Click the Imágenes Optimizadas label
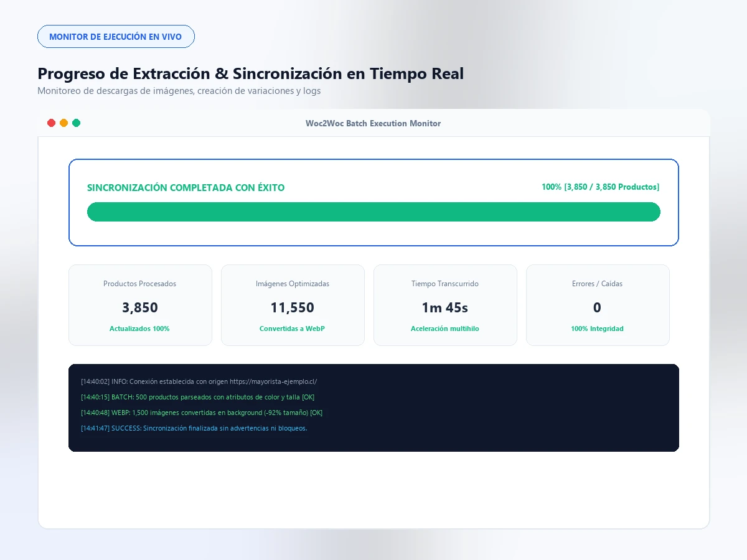747x560 pixels. pos(293,284)
